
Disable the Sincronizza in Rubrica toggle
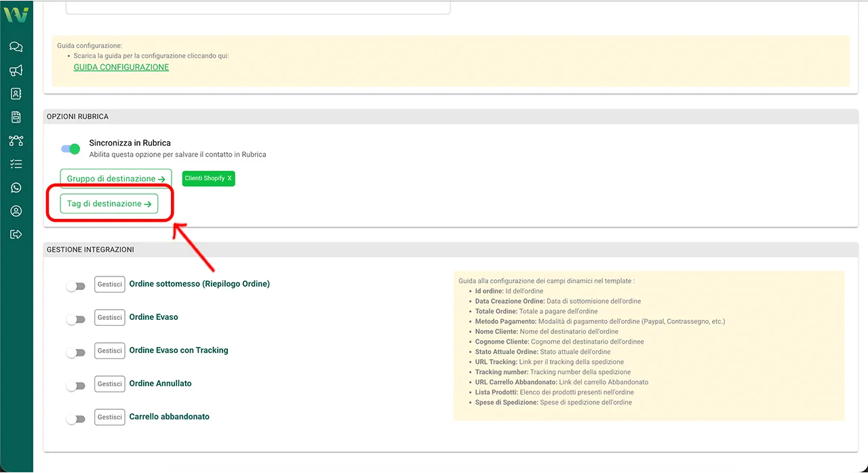click(x=71, y=148)
